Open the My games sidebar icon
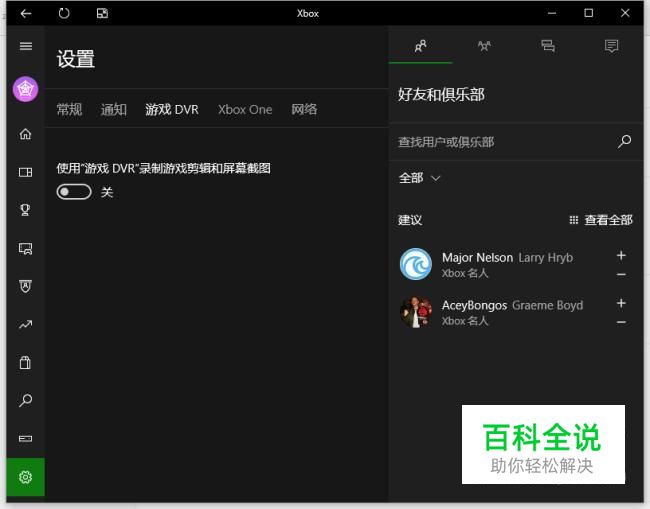The width and height of the screenshot is (650, 509). click(25, 172)
